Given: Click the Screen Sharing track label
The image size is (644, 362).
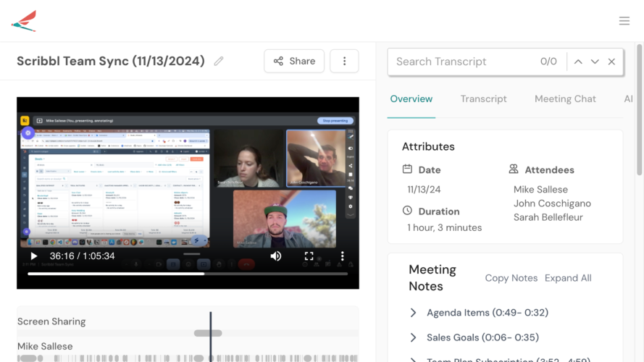Looking at the screenshot, I should coord(51,321).
